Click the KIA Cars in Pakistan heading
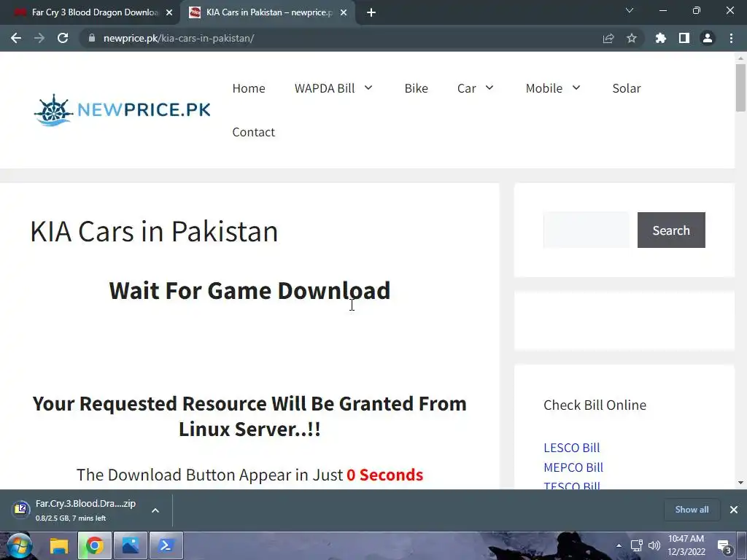The width and height of the screenshot is (747, 560). (x=154, y=231)
